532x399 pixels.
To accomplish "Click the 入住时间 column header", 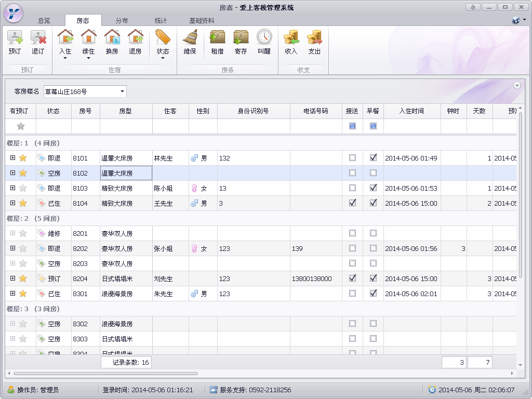I will tap(411, 111).
